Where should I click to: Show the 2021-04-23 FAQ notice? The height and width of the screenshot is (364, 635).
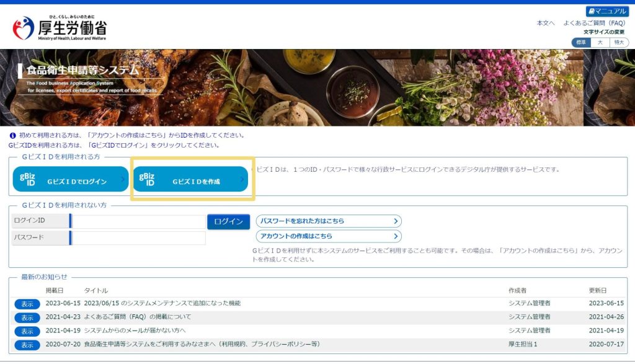27,317
